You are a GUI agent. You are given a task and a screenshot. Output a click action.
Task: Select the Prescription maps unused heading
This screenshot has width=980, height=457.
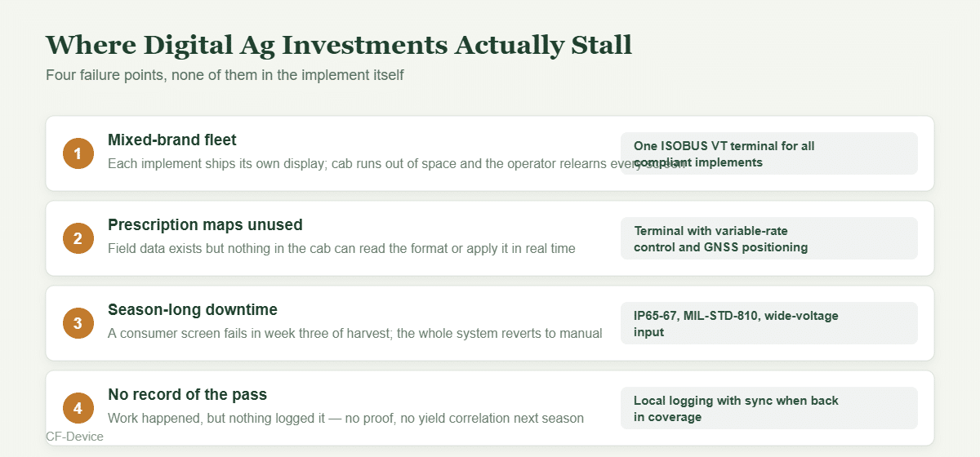click(x=205, y=225)
